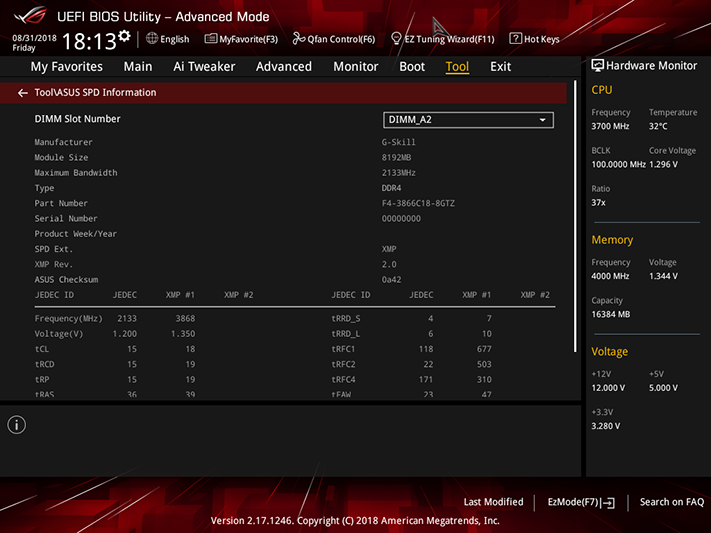Launch EZ Tuning Wizard bulb icon
The image size is (711, 533).
(x=396, y=39)
